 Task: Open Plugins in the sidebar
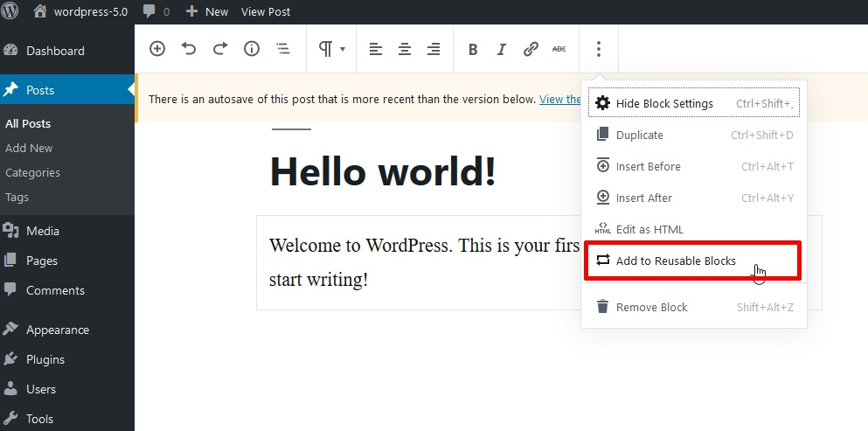(x=67, y=359)
